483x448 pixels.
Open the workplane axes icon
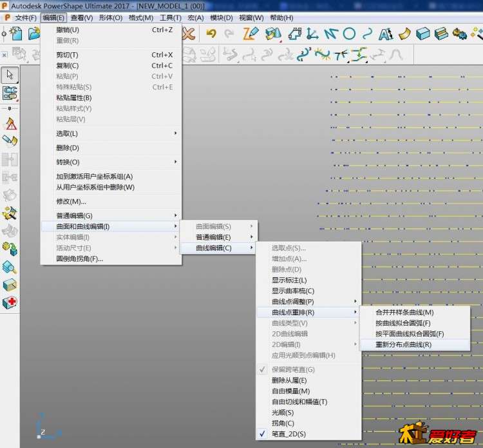click(x=312, y=34)
